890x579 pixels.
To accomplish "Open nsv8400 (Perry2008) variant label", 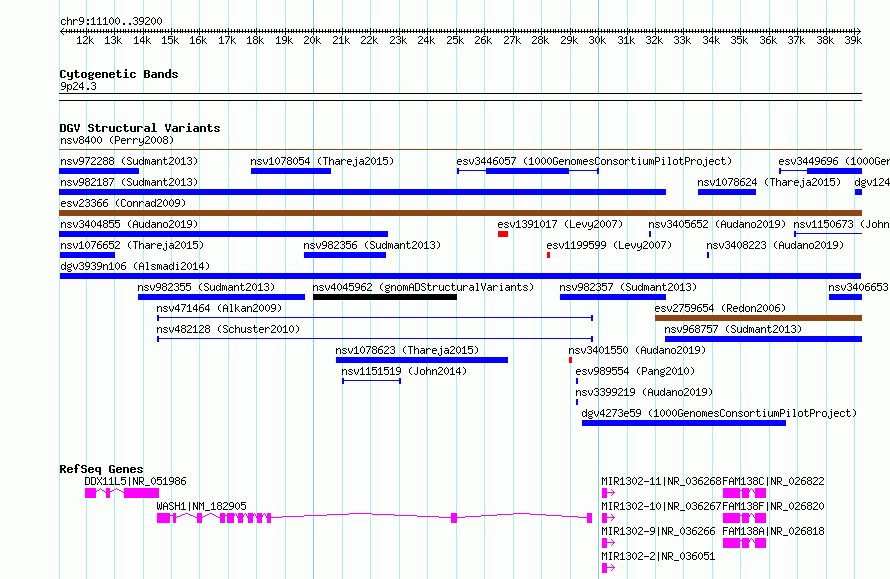I will pos(117,140).
